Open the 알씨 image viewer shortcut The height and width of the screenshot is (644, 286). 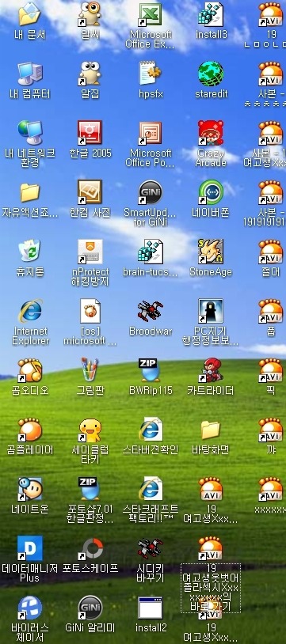pyautogui.click(x=90, y=14)
